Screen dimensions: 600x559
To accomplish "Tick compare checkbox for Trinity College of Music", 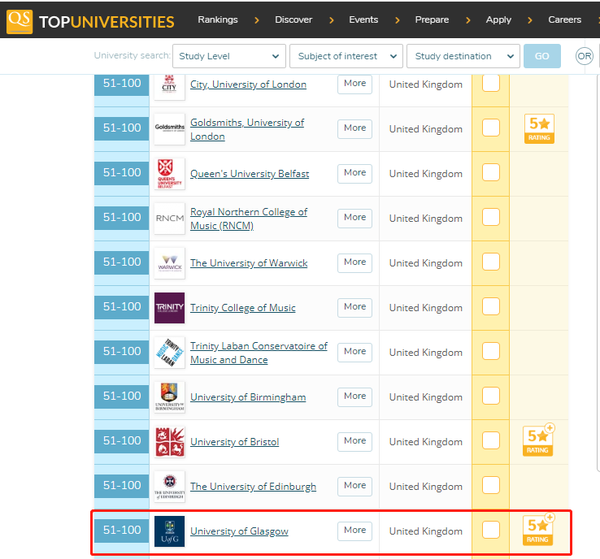I will [491, 306].
